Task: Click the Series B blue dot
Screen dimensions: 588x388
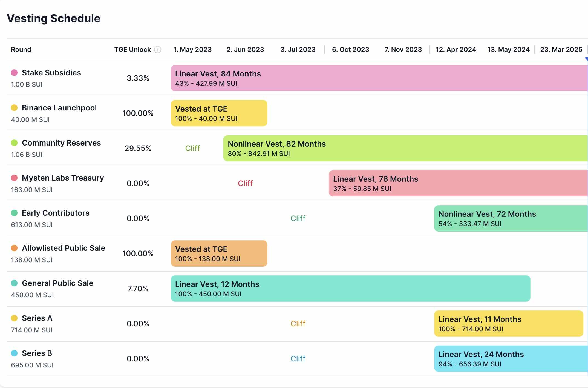Action: point(14,353)
